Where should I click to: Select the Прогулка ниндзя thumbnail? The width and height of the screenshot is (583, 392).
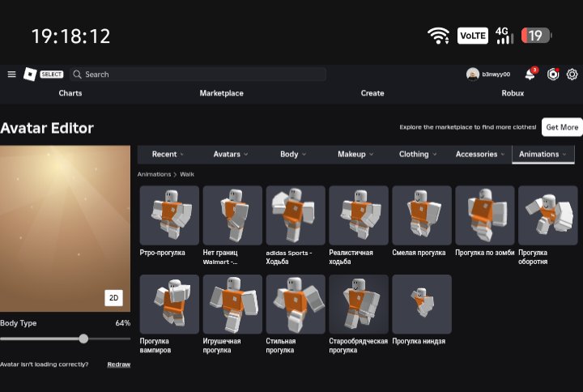[x=422, y=305]
